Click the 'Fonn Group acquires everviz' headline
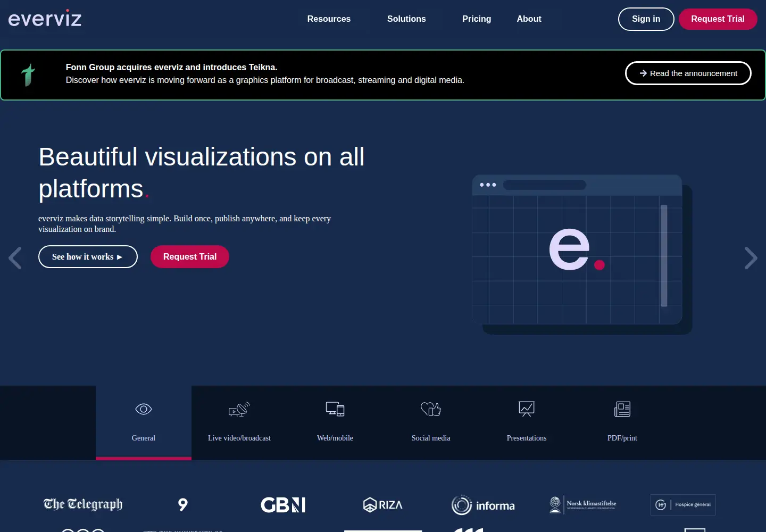 pos(171,67)
